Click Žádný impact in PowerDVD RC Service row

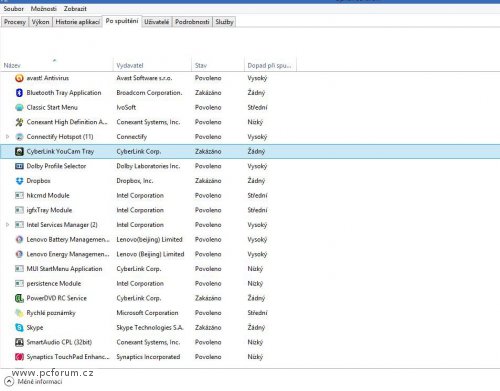[256, 298]
